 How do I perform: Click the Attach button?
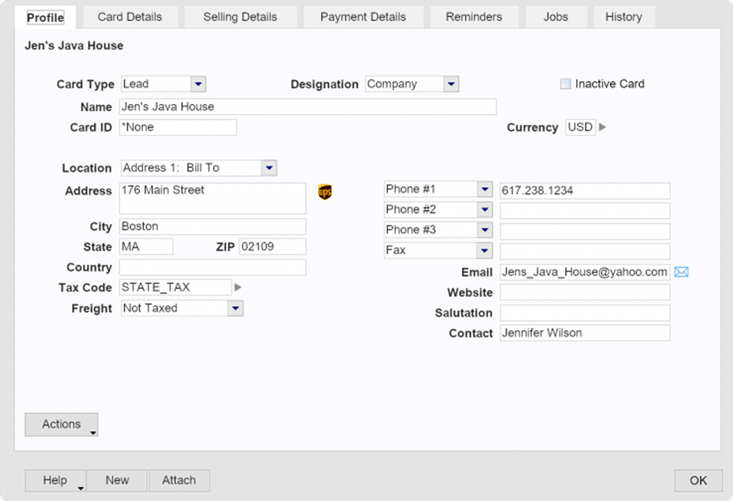(x=180, y=480)
